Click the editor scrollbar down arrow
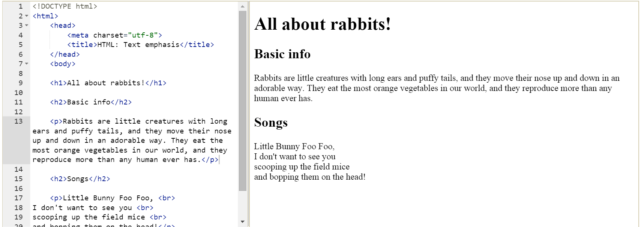Image resolution: width=644 pixels, height=227 pixels. (243, 222)
